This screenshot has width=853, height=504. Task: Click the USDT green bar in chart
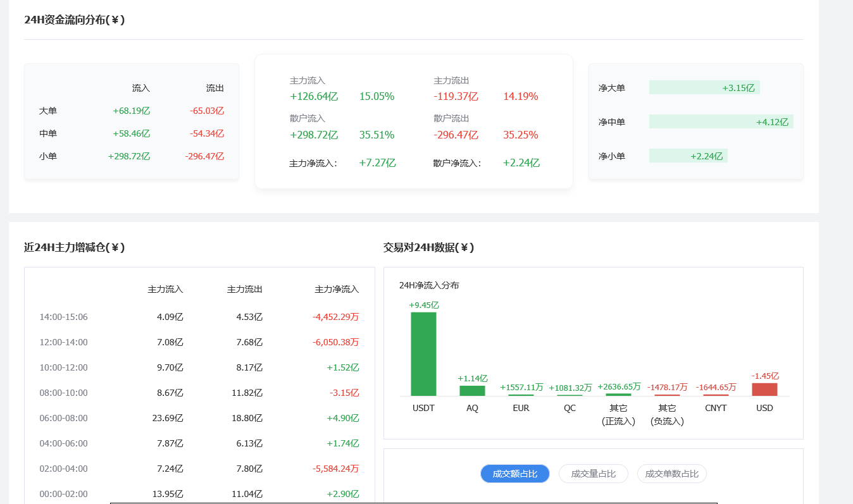point(423,354)
